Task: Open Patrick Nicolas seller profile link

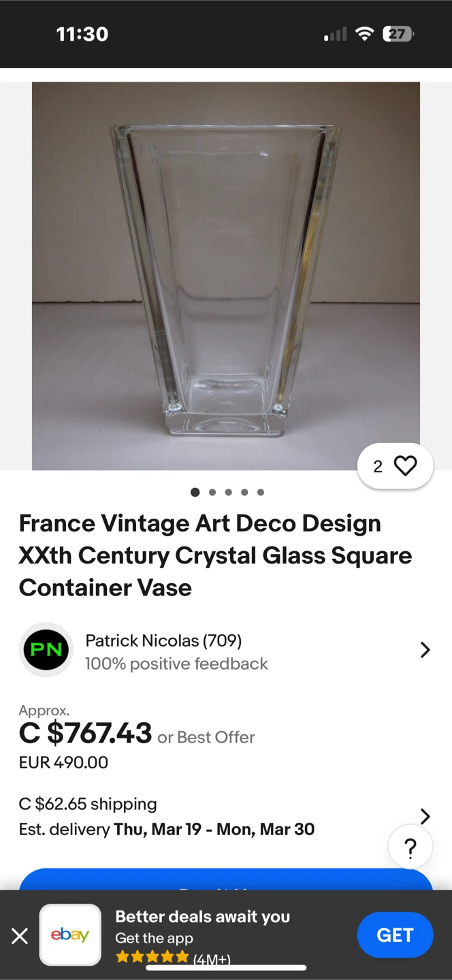Action: pyautogui.click(x=163, y=640)
